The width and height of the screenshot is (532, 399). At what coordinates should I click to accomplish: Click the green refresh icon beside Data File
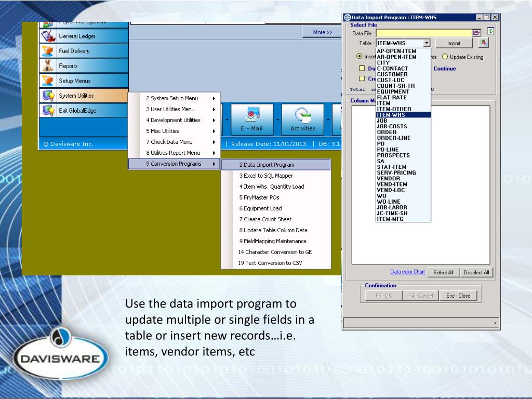[x=490, y=31]
